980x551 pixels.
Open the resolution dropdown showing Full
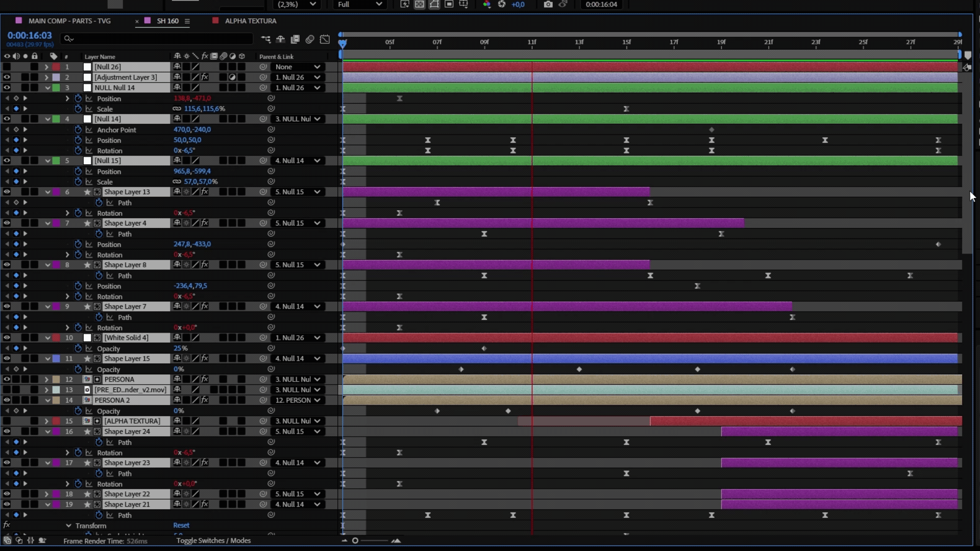(359, 4)
